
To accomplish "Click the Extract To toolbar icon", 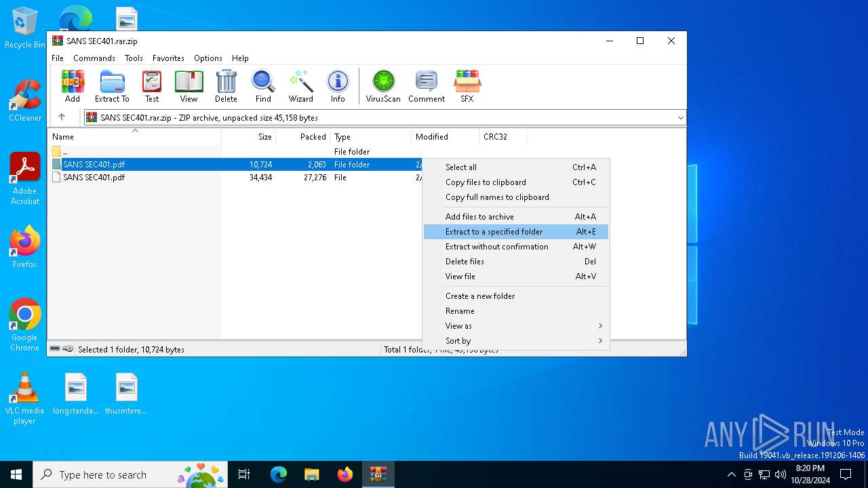I will pos(112,86).
